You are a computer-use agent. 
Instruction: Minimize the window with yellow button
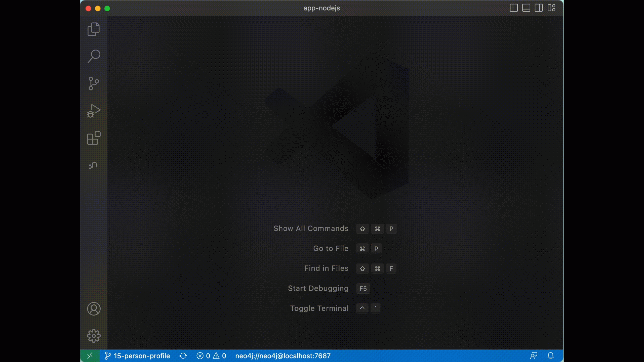pyautogui.click(x=98, y=8)
